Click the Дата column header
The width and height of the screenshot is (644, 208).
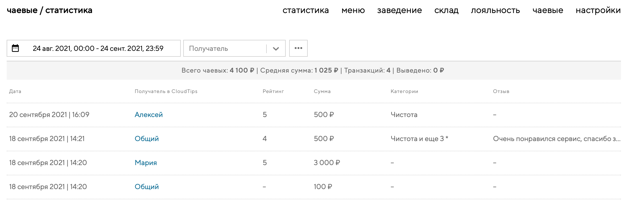click(x=15, y=91)
